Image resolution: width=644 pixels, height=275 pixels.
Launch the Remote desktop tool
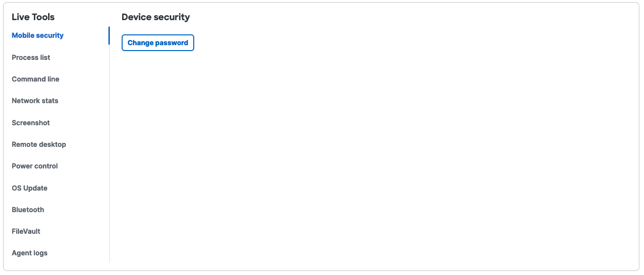coord(39,144)
